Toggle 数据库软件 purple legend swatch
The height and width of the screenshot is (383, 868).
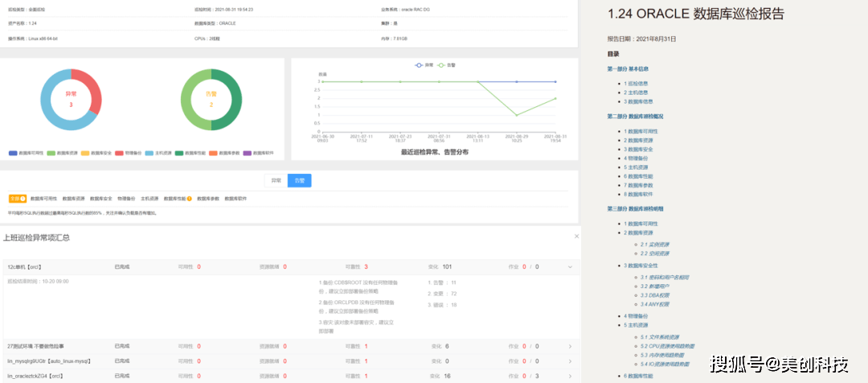click(x=248, y=153)
